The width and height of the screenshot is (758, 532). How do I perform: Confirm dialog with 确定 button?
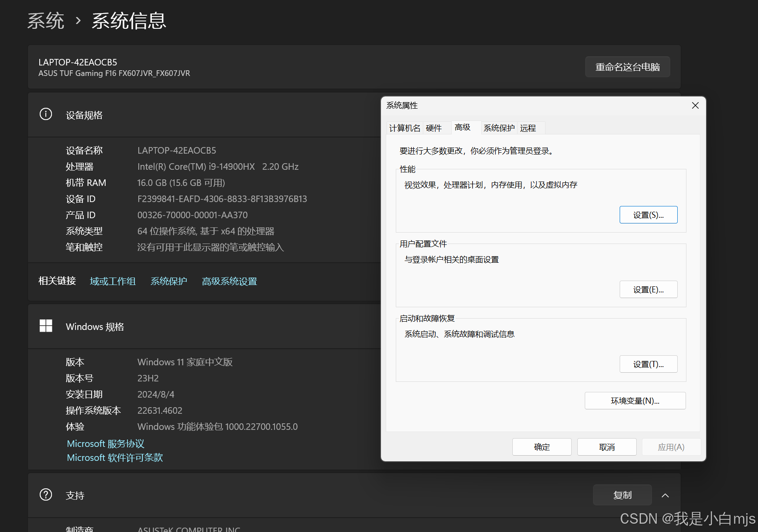(542, 447)
